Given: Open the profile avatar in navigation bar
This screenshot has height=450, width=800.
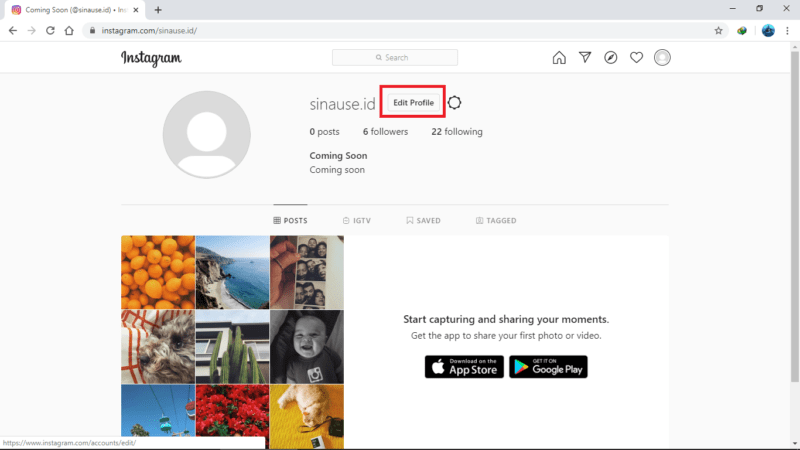Looking at the screenshot, I should (x=662, y=58).
